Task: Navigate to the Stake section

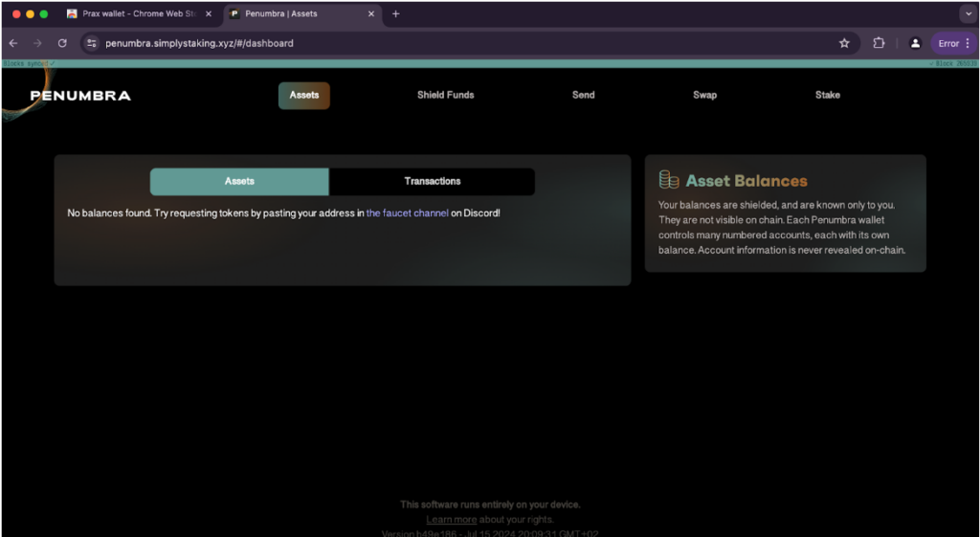Action: click(x=827, y=95)
